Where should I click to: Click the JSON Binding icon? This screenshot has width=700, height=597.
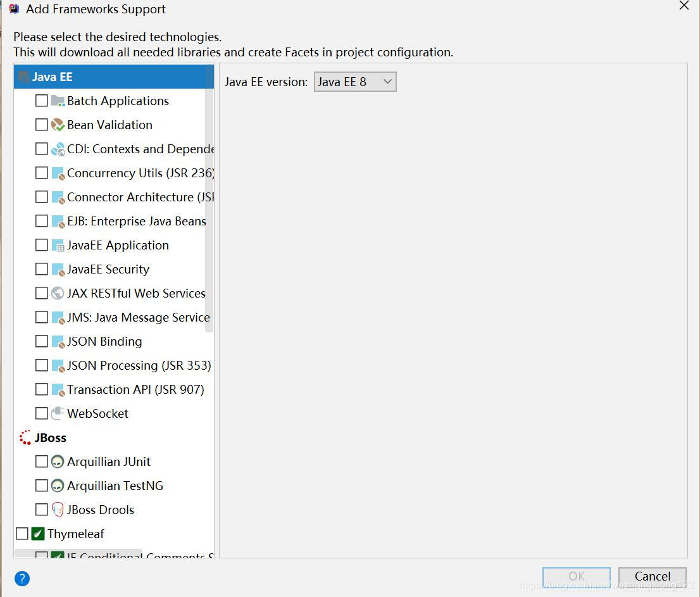point(58,342)
